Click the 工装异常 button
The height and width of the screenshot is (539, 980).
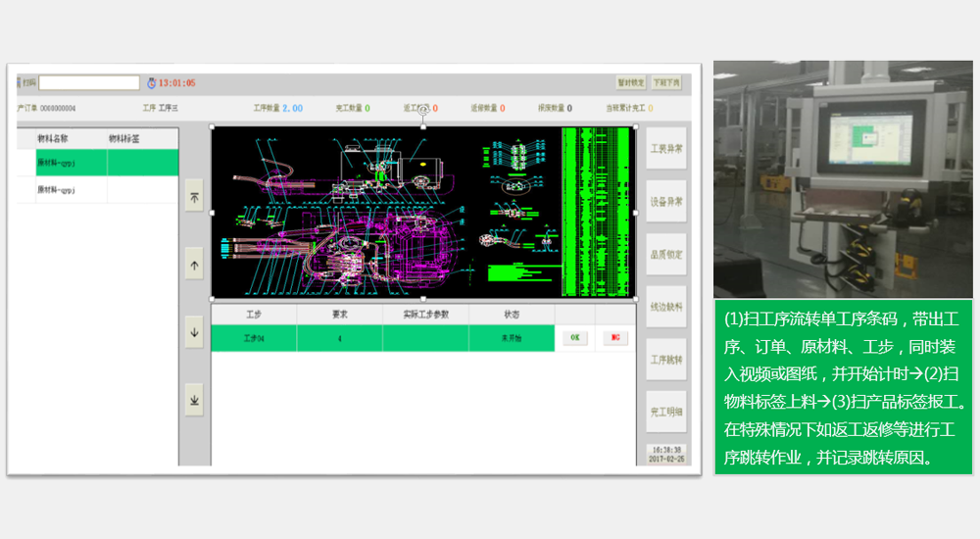[666, 148]
